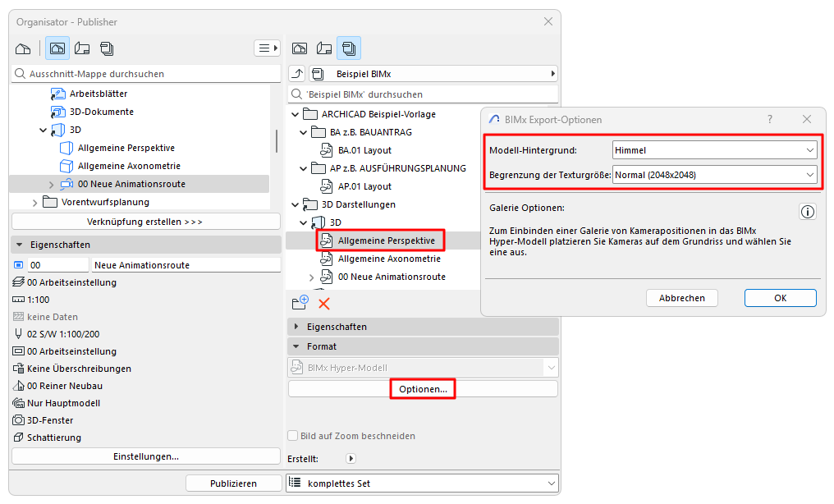Click new folder icon in publisher
Viewport: 834px width, 504px height.
pos(300,303)
